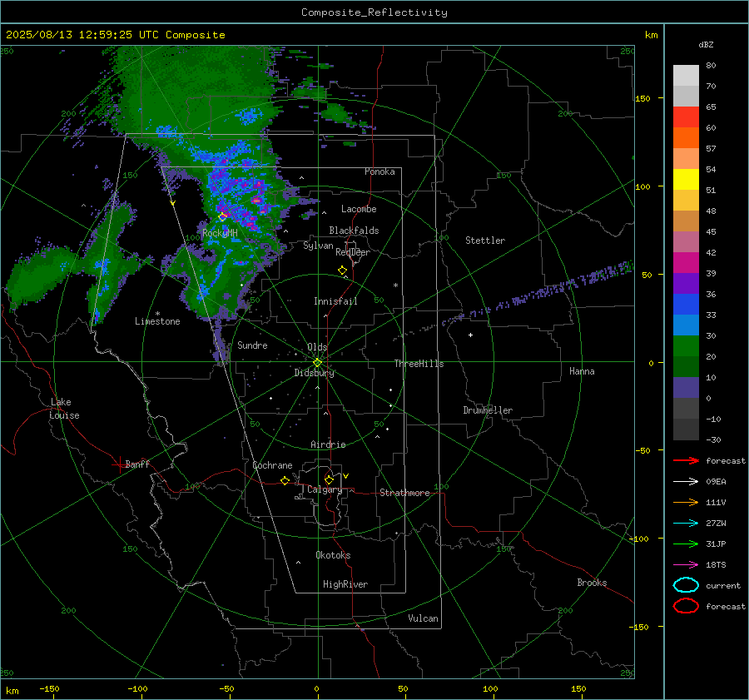Screen dimensions: 749x700
Task: Click the Brooks label
Action: (x=592, y=583)
